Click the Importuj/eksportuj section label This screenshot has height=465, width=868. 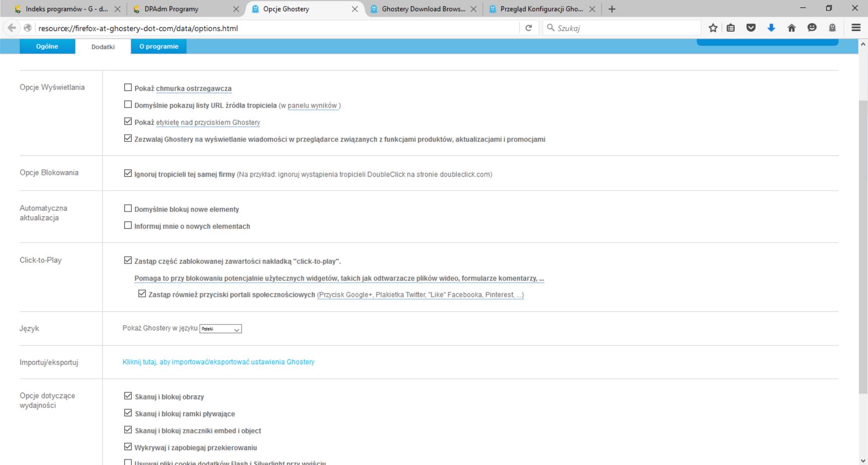click(49, 363)
